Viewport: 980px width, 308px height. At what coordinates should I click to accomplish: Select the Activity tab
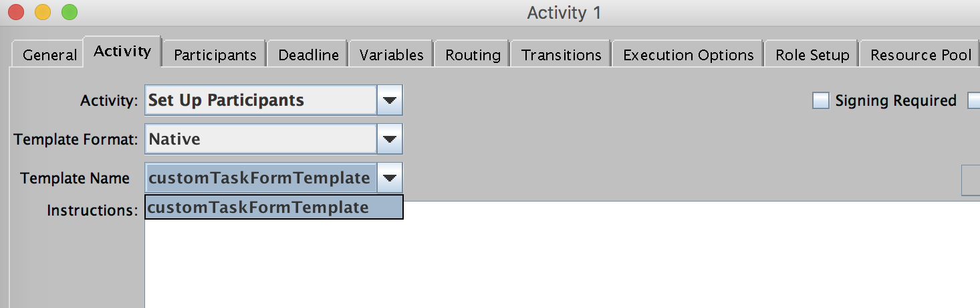coord(123,52)
